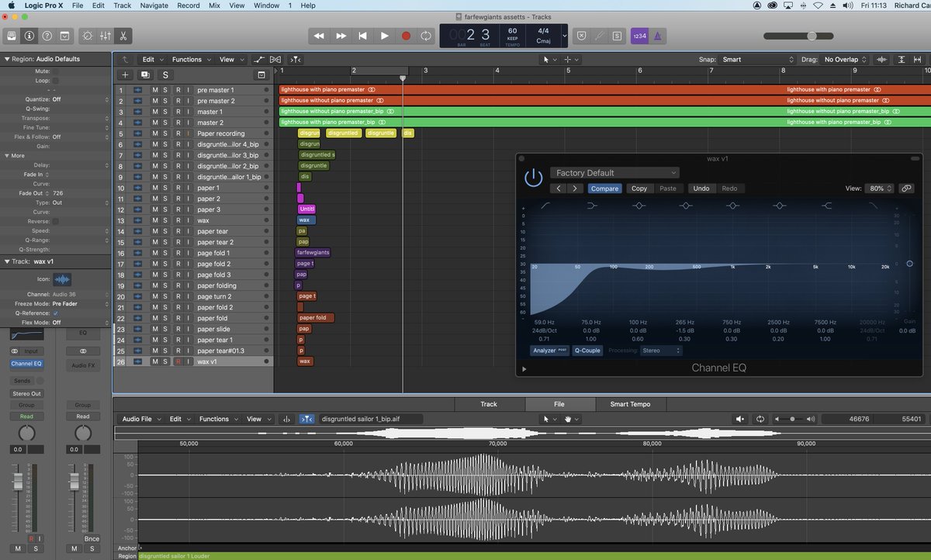
Task: Toggle Catch Playhead icon in Tracks toolbar
Action: coord(296,60)
